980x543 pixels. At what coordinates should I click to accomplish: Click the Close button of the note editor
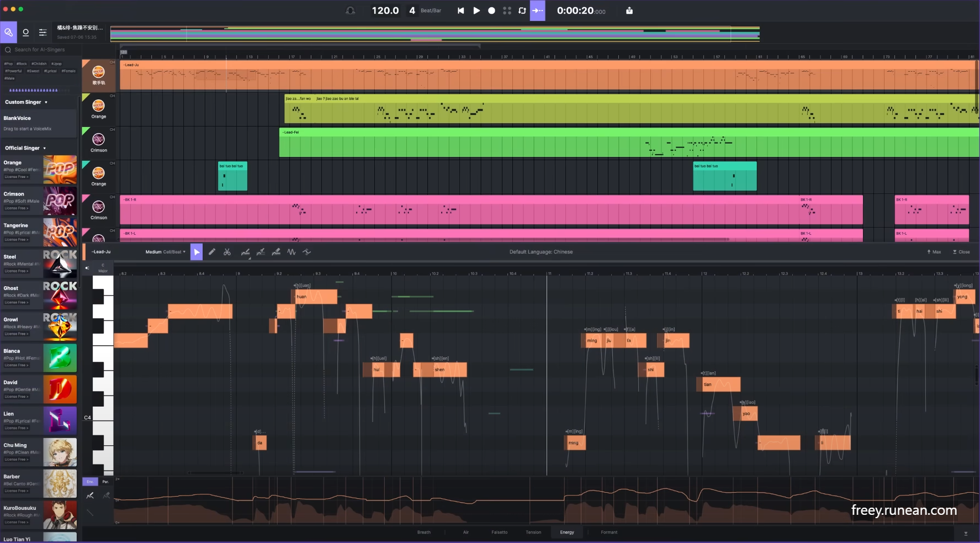coord(961,252)
